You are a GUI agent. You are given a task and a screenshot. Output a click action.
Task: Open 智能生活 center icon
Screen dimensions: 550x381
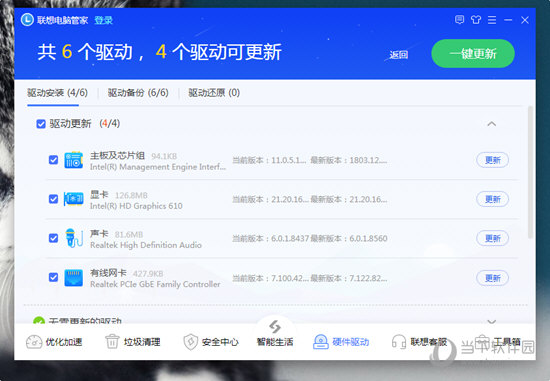pos(275,327)
